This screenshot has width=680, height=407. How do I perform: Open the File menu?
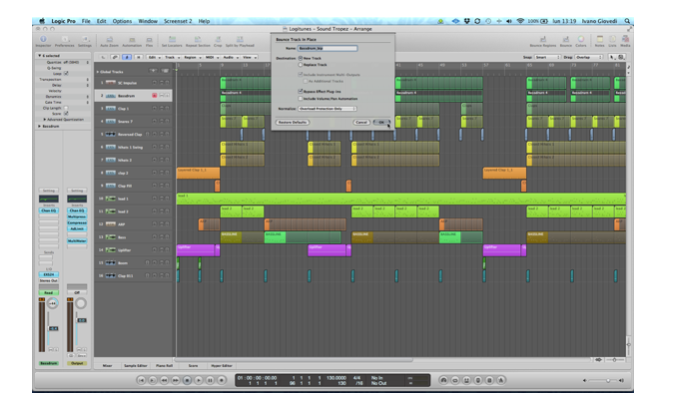(x=86, y=21)
